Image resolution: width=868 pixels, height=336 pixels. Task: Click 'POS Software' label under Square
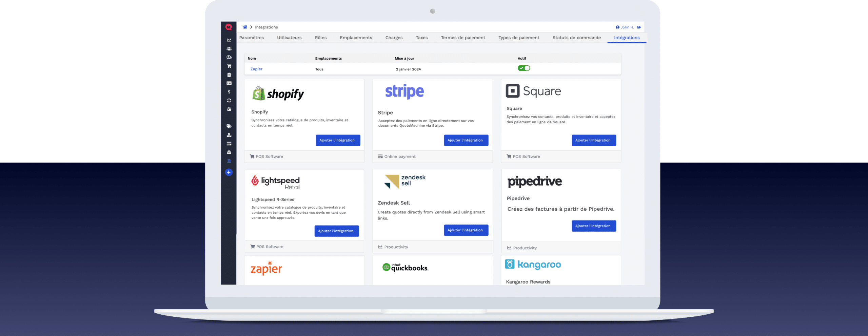526,156
